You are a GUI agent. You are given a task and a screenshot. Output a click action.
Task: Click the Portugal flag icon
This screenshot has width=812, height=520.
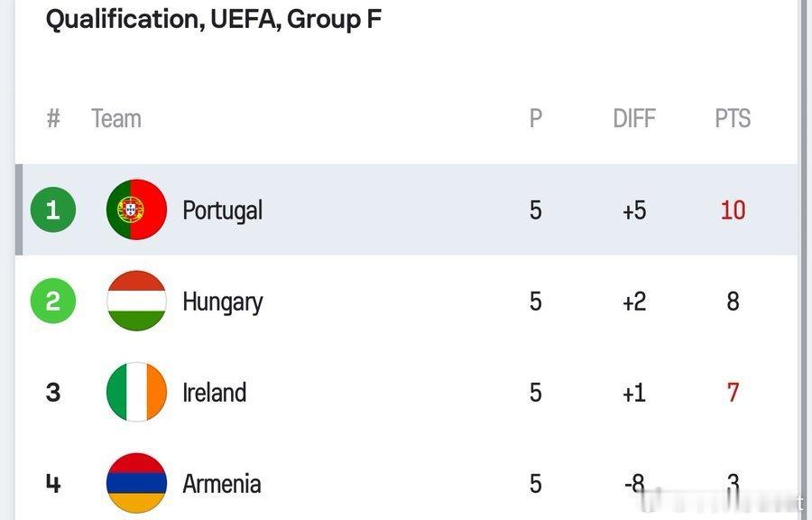[136, 209]
